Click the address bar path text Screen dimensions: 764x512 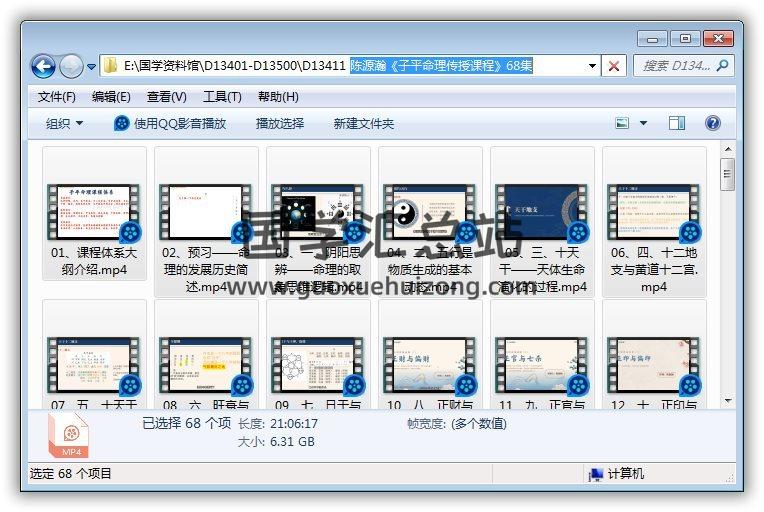pyautogui.click(x=328, y=65)
